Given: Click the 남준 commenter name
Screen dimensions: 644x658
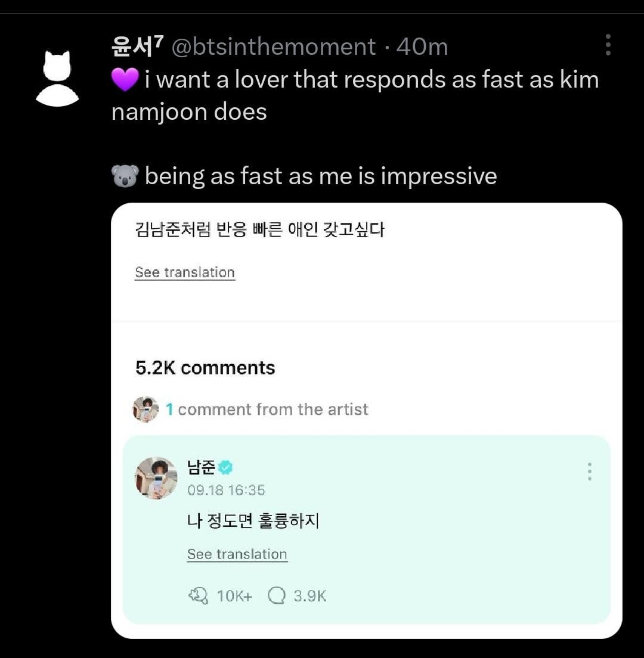Looking at the screenshot, I should 200,468.
